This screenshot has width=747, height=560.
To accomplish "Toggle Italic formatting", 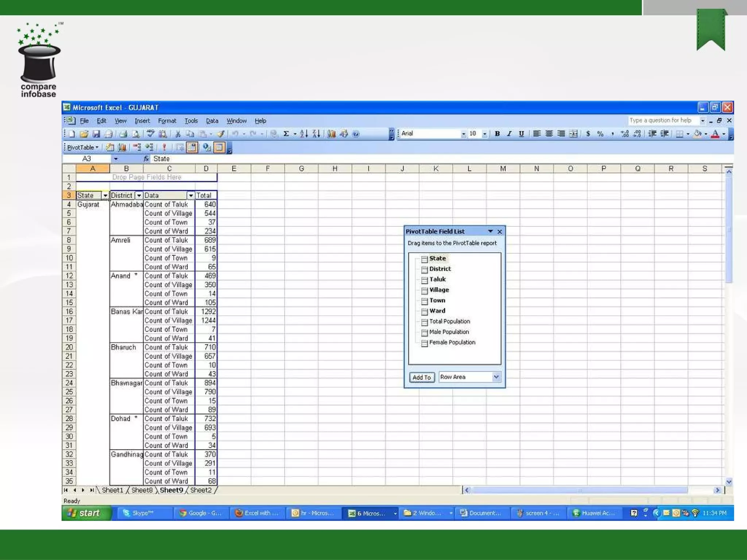I will pos(509,134).
